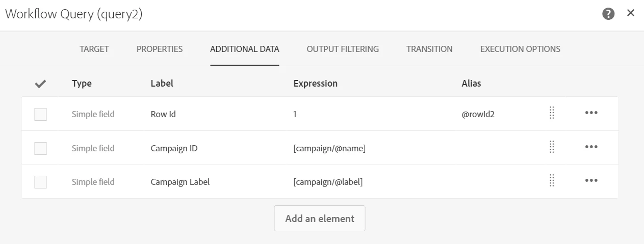Viewport: 644px width, 244px height.
Task: Switch to the Target tab
Action: tap(94, 49)
